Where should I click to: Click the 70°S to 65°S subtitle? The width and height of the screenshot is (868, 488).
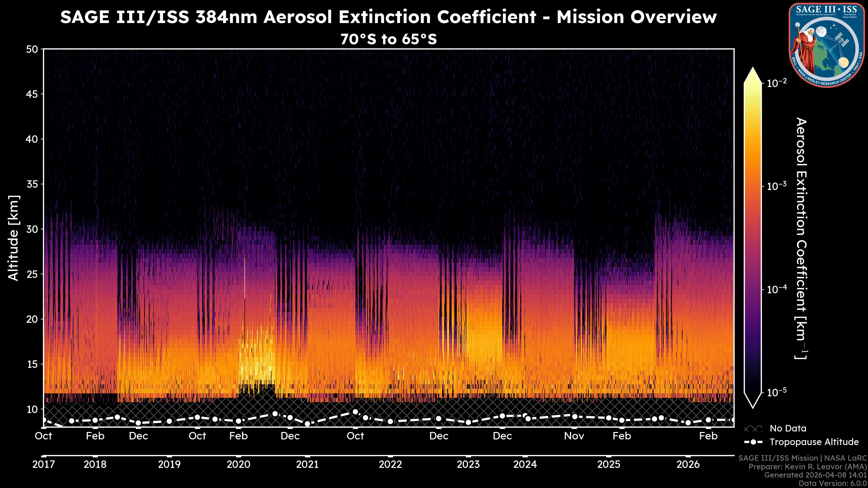pos(388,39)
